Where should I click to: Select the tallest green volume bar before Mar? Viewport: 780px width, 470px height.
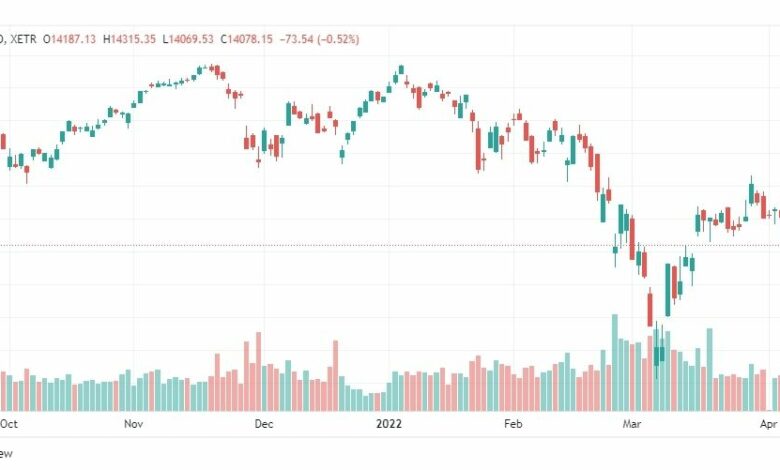pyautogui.click(x=615, y=363)
